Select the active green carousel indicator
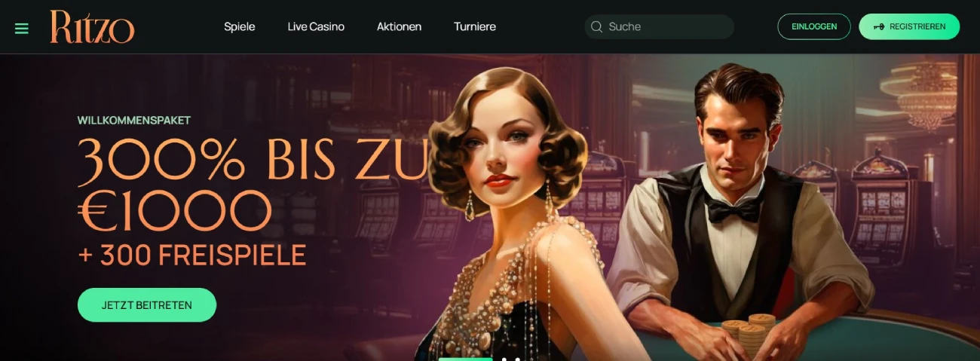 pyautogui.click(x=465, y=359)
